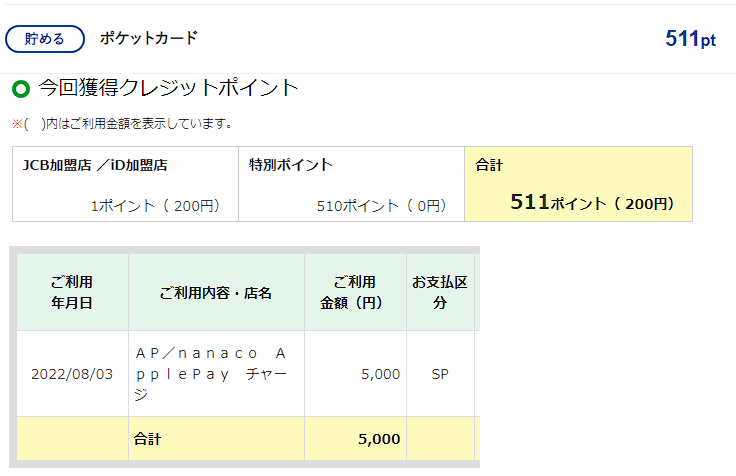Click the ご利用内容・店名 column header
736x476 pixels.
point(216,292)
